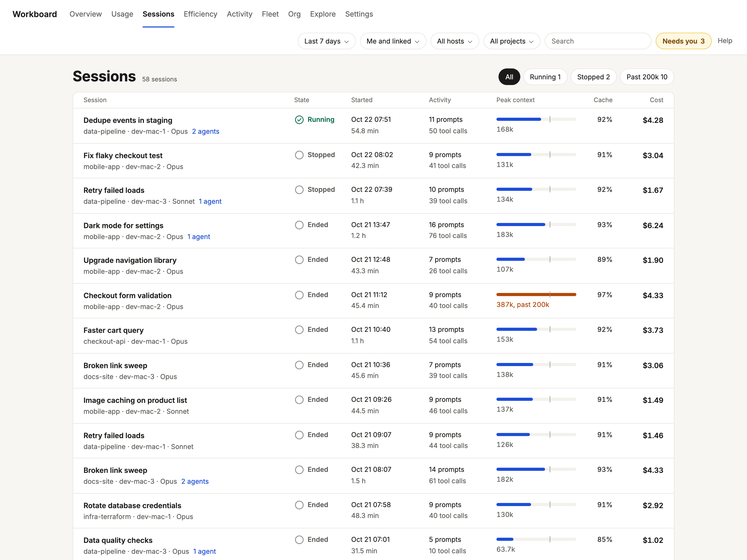The image size is (747, 560).
Task: Go to the Overview tab
Action: coord(85,14)
